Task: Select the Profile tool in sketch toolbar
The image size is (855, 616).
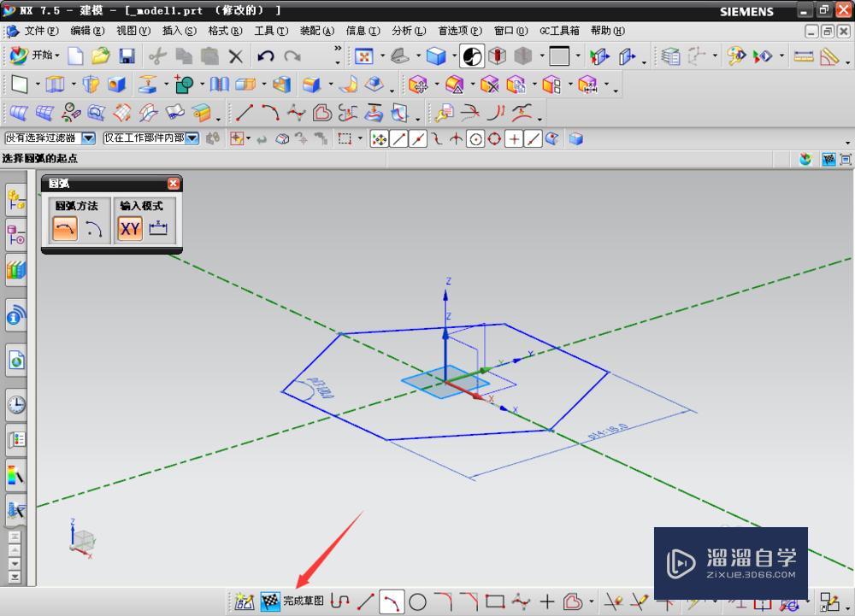Action: (339, 601)
